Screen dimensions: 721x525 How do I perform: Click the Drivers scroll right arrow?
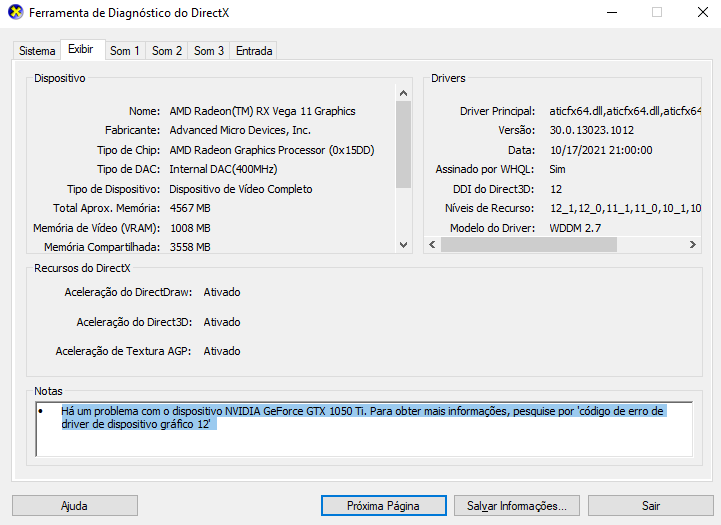[x=693, y=245]
